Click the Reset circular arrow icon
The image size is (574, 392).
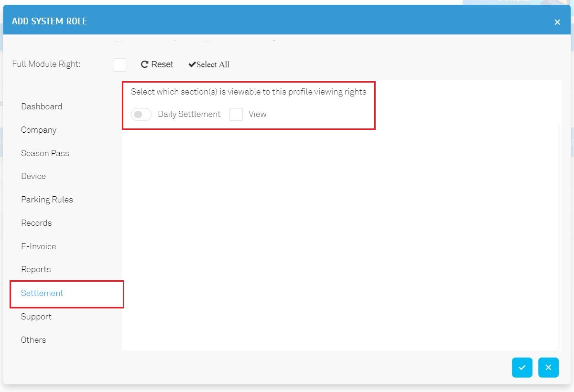click(x=144, y=64)
